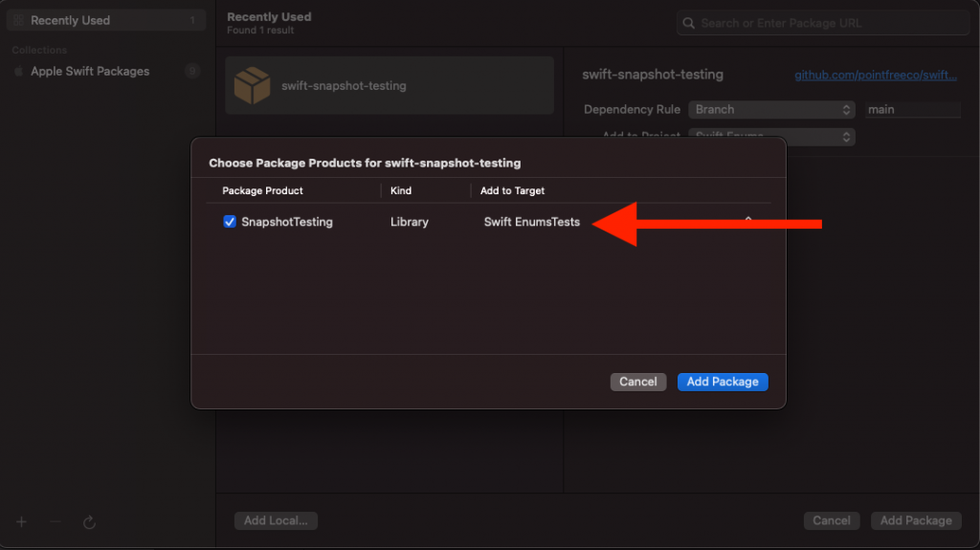This screenshot has width=980, height=550.
Task: Cancel the Choose Package Products dialog
Action: point(638,382)
